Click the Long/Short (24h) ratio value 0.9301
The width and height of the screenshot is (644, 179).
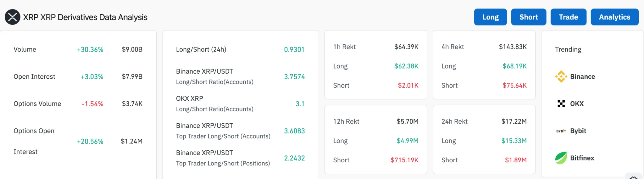[294, 49]
